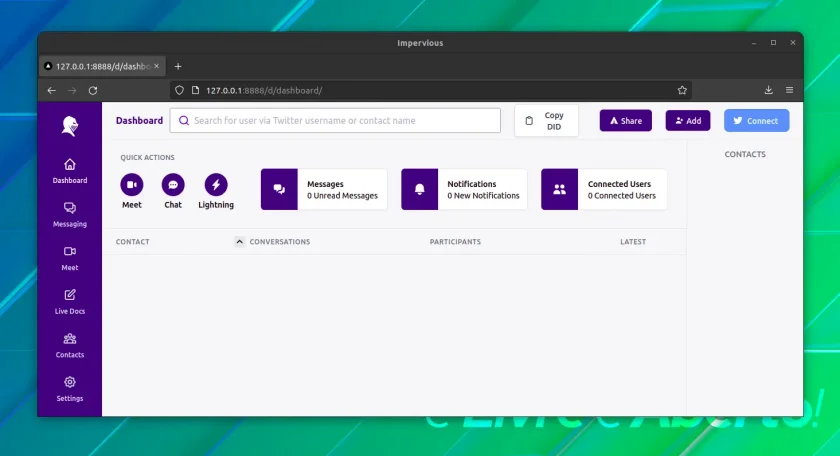
Task: Connect Twitter account
Action: click(756, 121)
